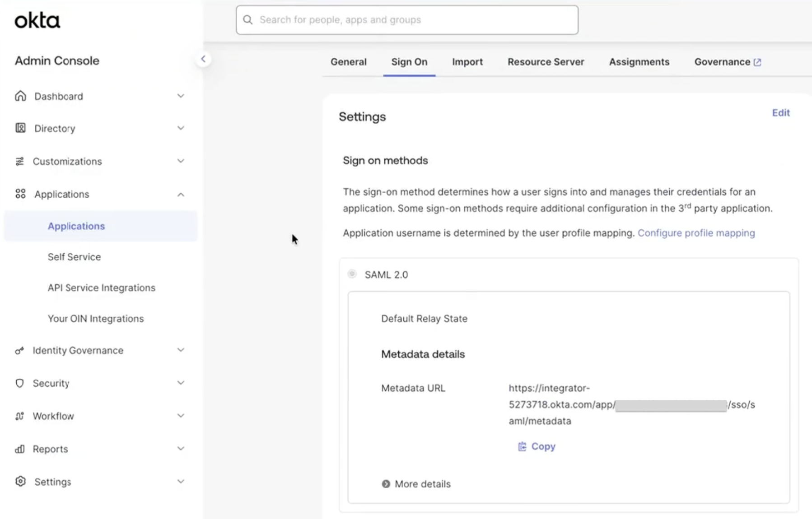Click the Identity Governance key icon
812x519 pixels.
click(x=19, y=350)
